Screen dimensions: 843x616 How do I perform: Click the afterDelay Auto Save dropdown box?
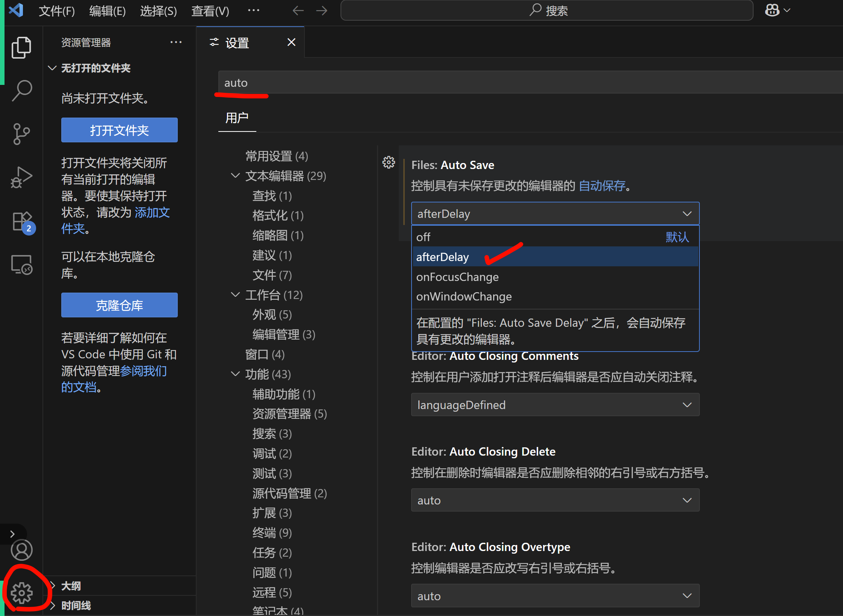coord(555,214)
